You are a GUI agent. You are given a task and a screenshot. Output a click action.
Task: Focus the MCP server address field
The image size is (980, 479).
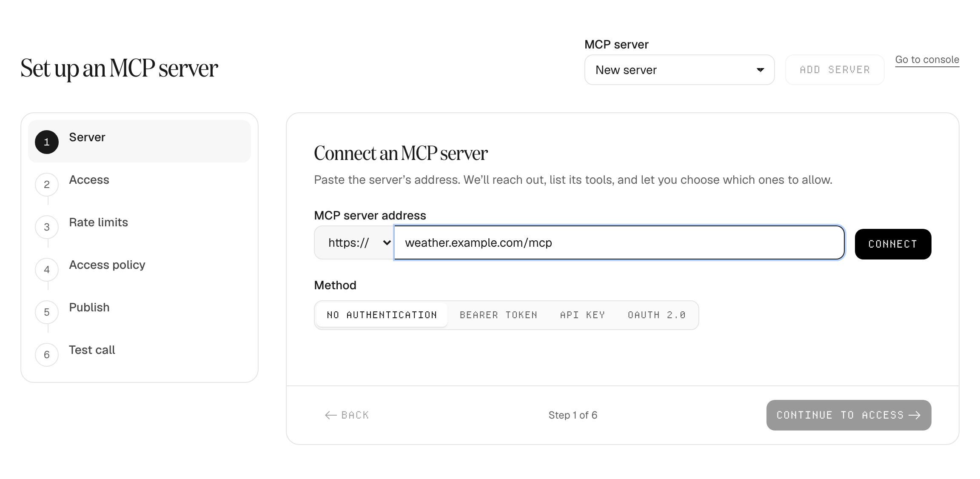pos(619,242)
